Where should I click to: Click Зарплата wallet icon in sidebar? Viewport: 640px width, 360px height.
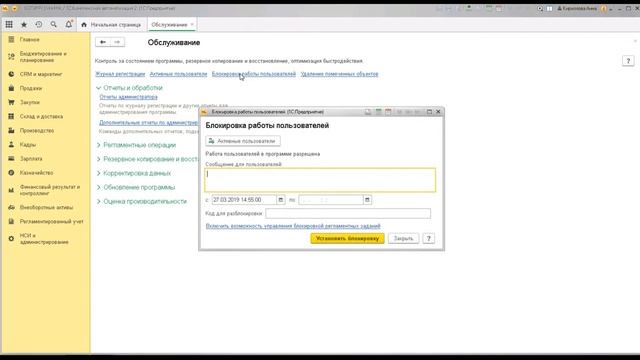11,159
